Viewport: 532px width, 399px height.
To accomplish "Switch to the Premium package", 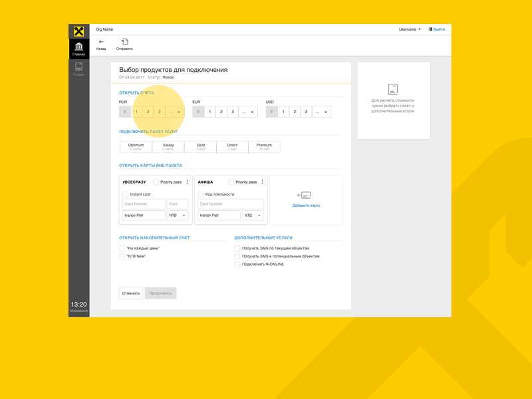I will pyautogui.click(x=264, y=146).
